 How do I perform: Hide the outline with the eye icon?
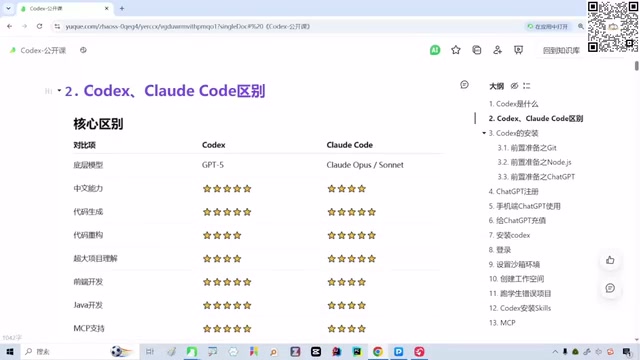coord(514,86)
